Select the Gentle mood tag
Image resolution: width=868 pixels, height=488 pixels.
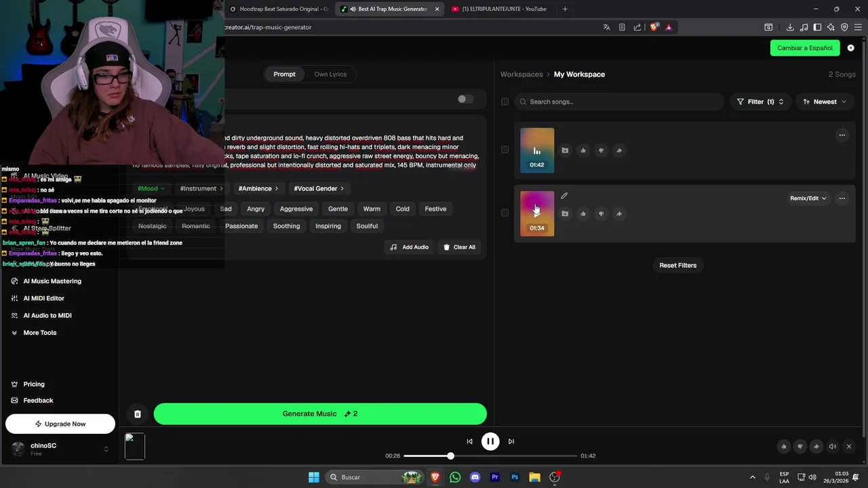coord(338,209)
